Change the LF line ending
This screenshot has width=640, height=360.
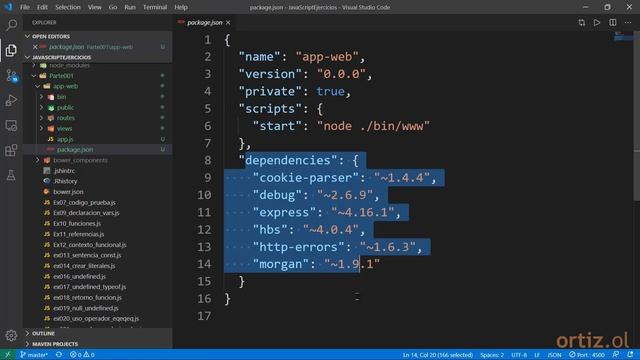pos(537,355)
